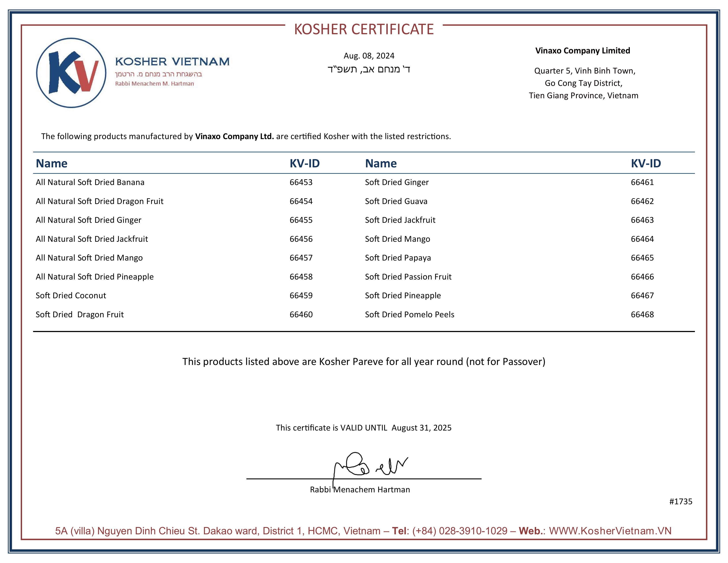Click Soft Dried Jackfruit entry
This screenshot has height=563, width=728.
[x=400, y=220]
